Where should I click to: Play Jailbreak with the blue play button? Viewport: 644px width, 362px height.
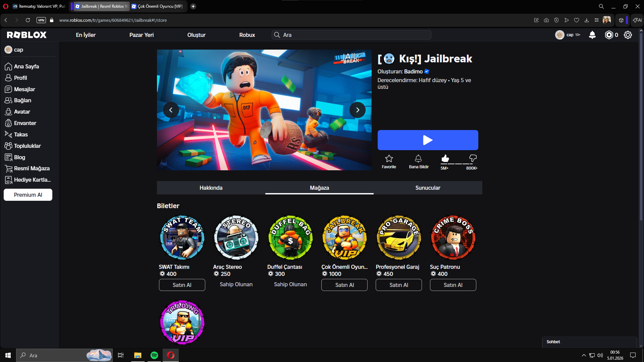(x=428, y=140)
